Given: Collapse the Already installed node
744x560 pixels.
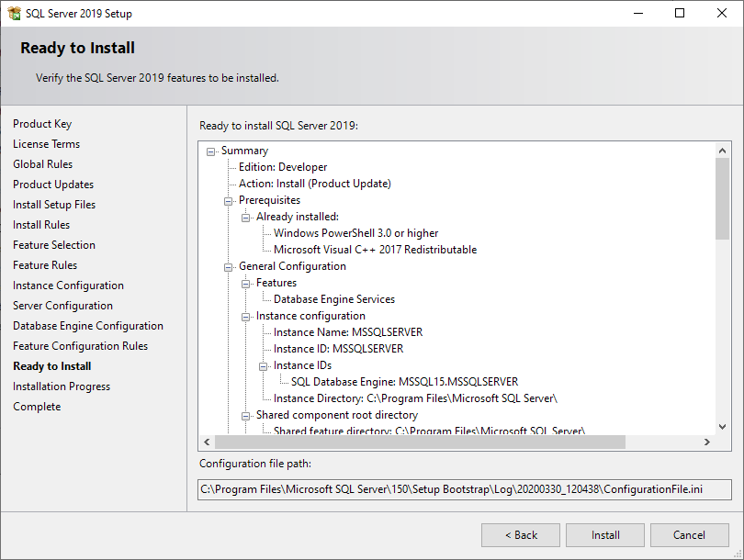Looking at the screenshot, I should 246,218.
